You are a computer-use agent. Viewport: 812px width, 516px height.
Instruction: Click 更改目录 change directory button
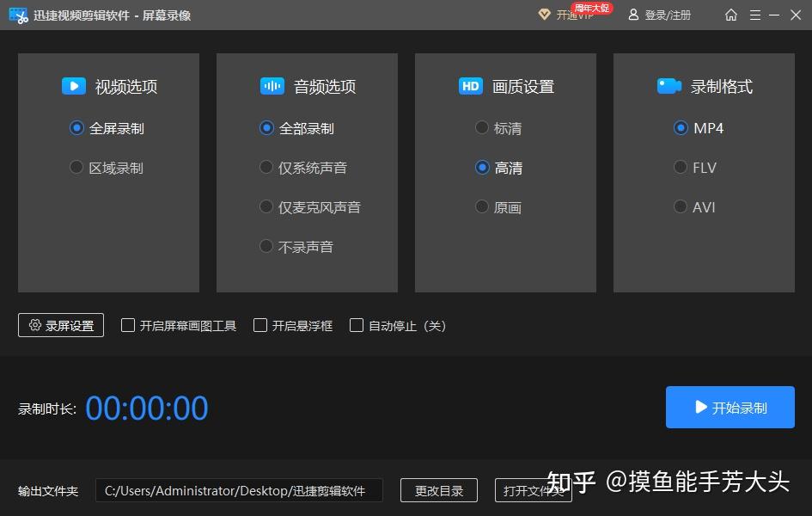point(439,490)
